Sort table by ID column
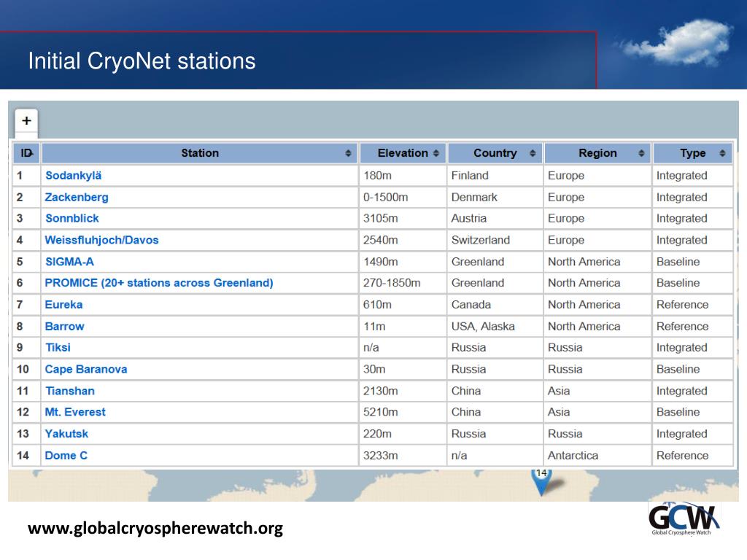This screenshot has width=747, height=560. tap(26, 153)
